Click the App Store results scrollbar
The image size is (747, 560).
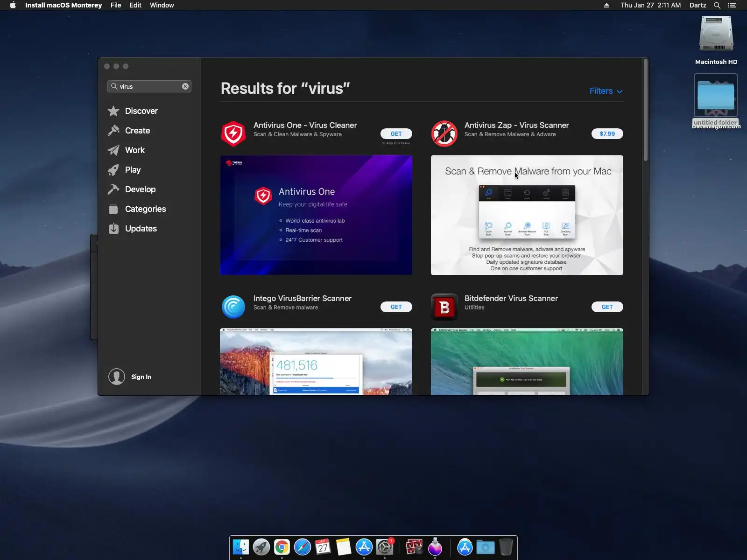pyautogui.click(x=646, y=110)
